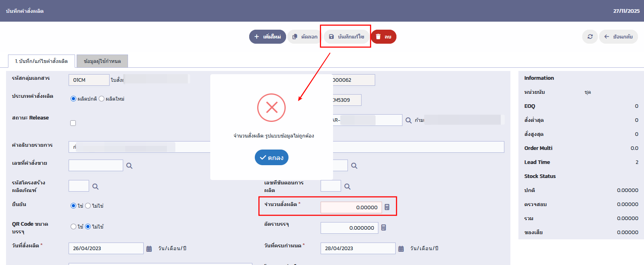The image size is (644, 265).
Task: Click the red ลบ delete button
Action: tap(384, 36)
